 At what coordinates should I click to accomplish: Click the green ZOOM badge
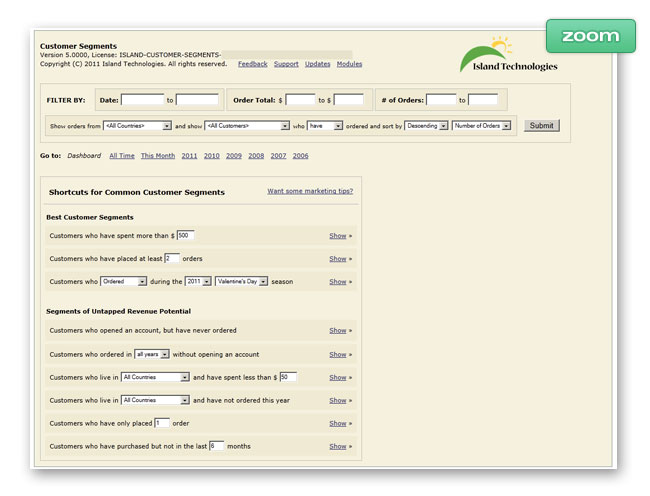(590, 36)
